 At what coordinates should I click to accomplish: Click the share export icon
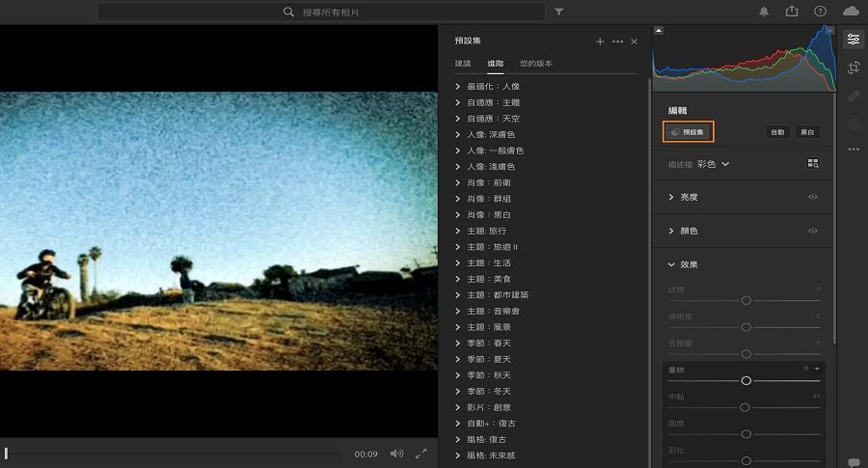click(x=792, y=11)
